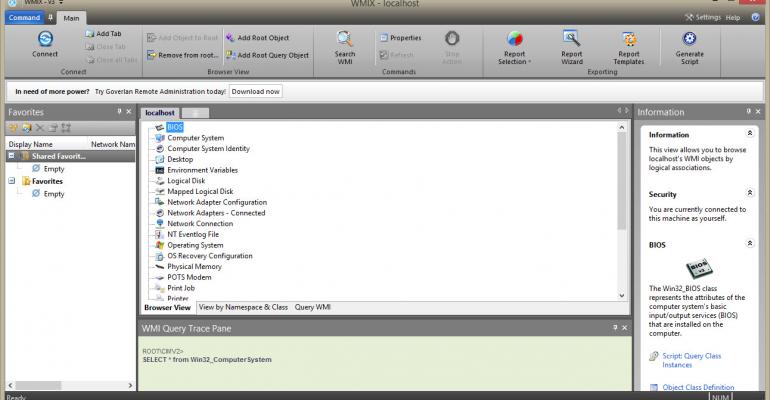Click the Operating System icon
The width and height of the screenshot is (770, 400).
click(x=160, y=245)
